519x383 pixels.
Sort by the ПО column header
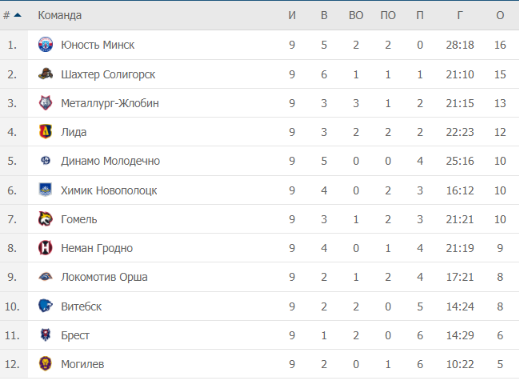coord(388,15)
